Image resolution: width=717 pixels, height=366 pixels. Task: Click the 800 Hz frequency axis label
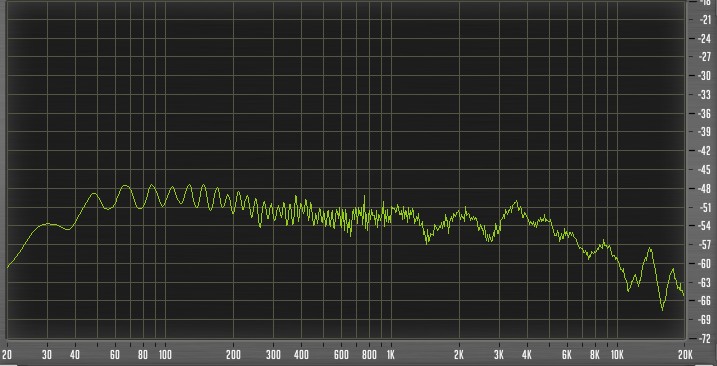(x=369, y=355)
